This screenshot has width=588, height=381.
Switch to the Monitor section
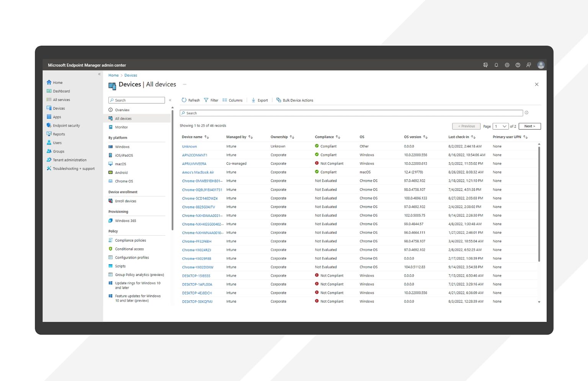(x=121, y=127)
